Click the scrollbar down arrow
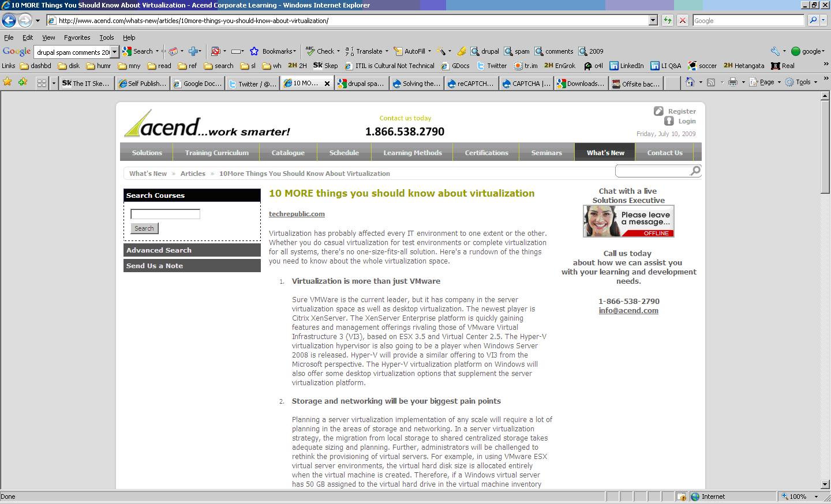The image size is (831, 504). point(825,484)
